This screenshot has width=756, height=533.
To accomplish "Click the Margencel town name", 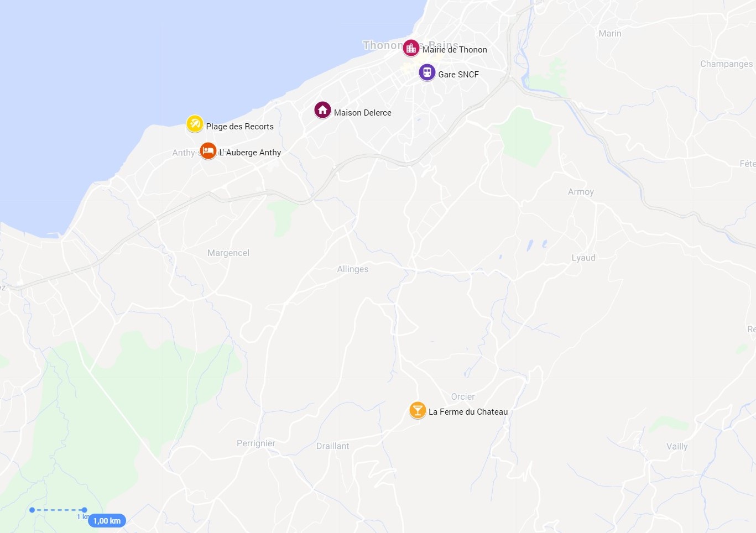I will (228, 253).
